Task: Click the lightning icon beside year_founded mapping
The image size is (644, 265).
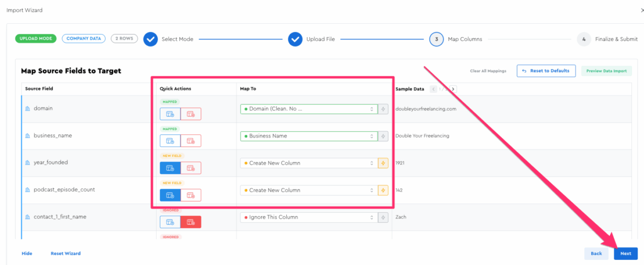Action: coord(383,163)
